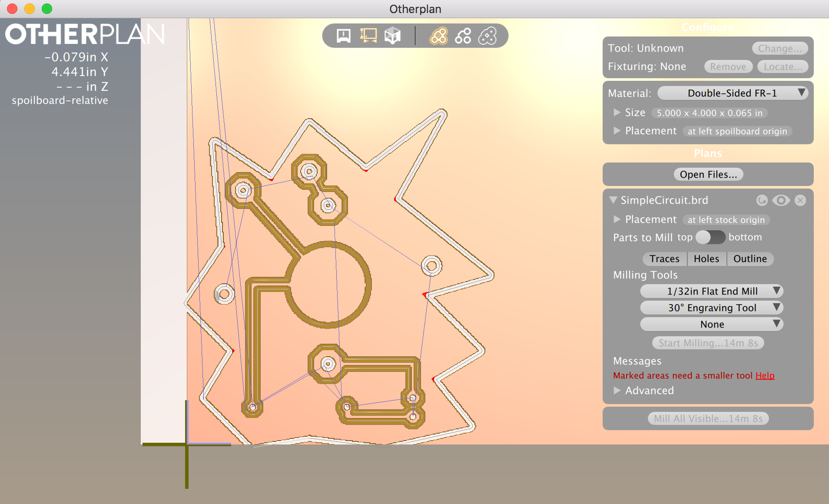Select the Traces milling option
The image size is (829, 504).
tap(664, 259)
